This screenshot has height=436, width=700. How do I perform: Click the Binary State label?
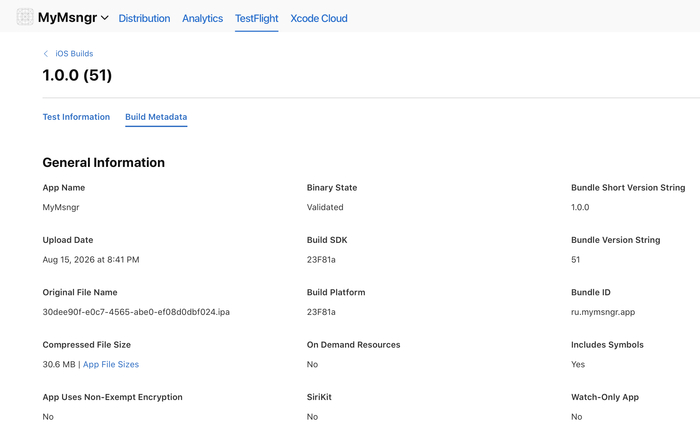332,187
